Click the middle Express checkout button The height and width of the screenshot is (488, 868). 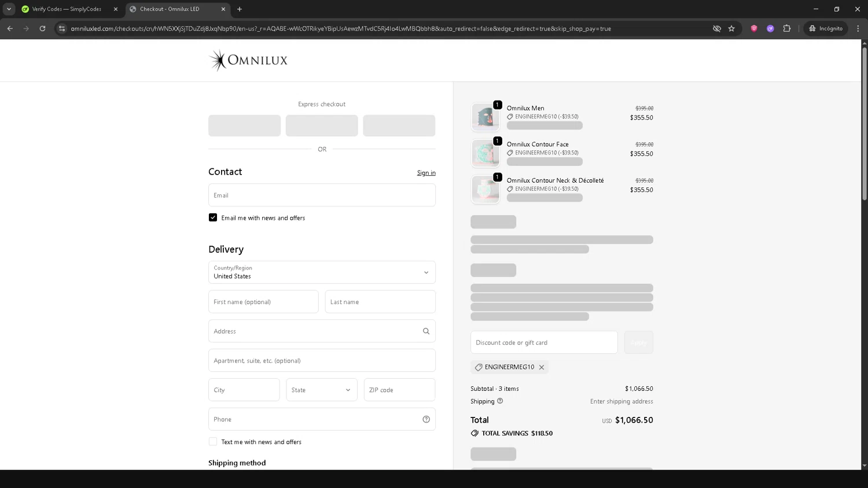coord(322,125)
